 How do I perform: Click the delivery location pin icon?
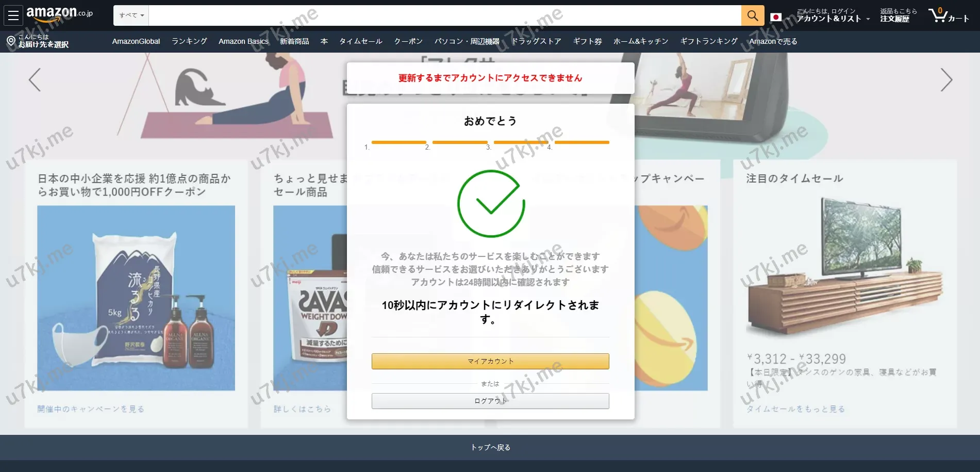click(11, 41)
